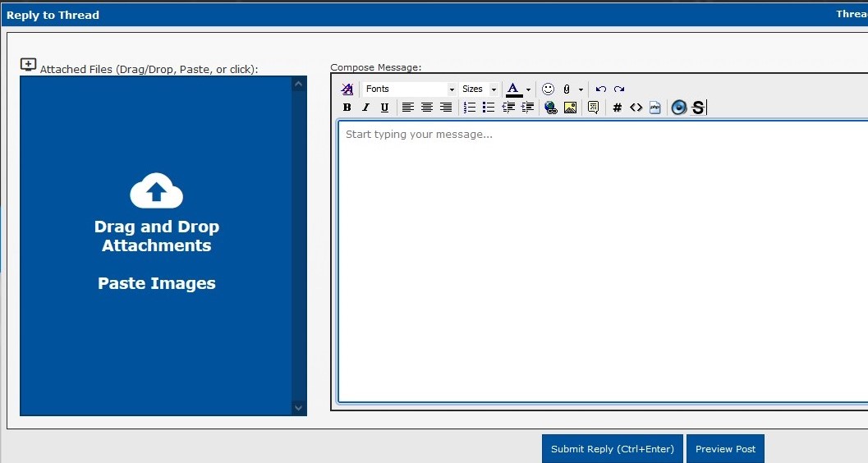Apply the current text color (A icon)

point(514,89)
